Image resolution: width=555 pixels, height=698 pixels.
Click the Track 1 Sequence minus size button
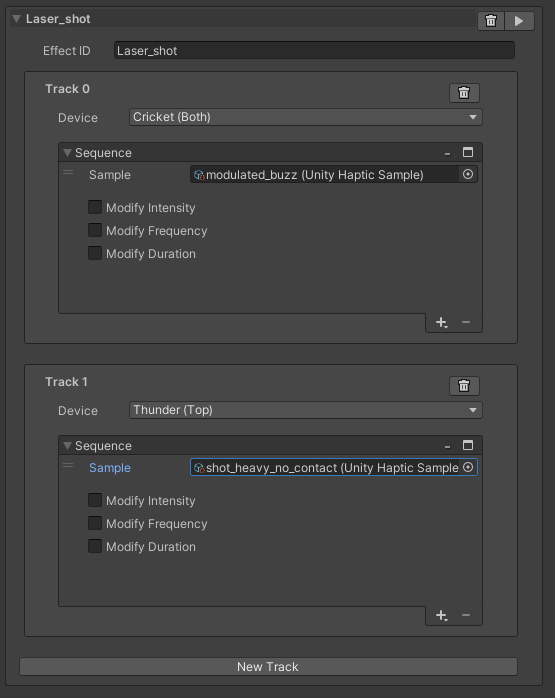(x=447, y=446)
